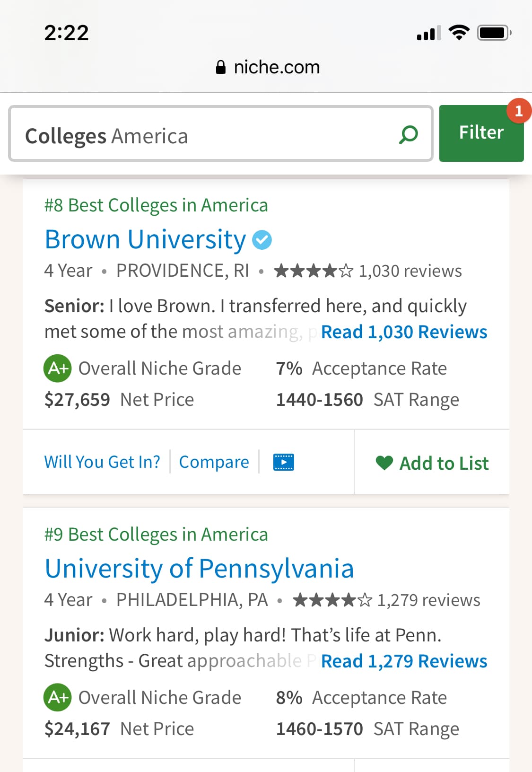
Task: Play Brown University's video icon
Action: point(284,462)
